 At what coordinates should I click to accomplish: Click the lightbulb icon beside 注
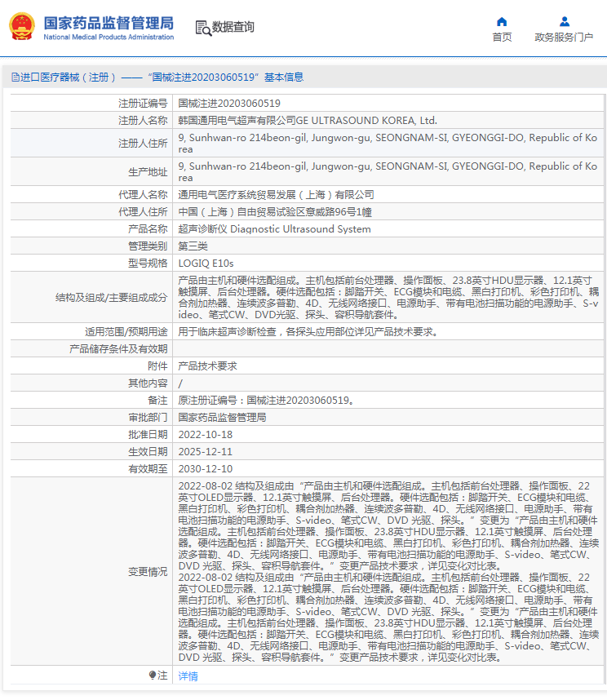(x=153, y=676)
